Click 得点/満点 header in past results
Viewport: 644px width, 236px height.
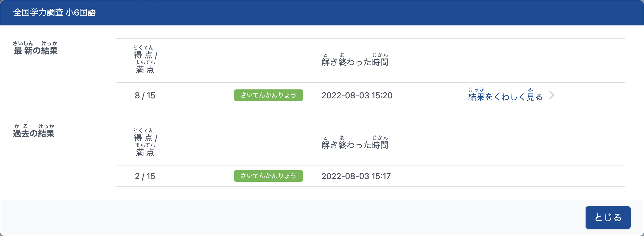145,142
